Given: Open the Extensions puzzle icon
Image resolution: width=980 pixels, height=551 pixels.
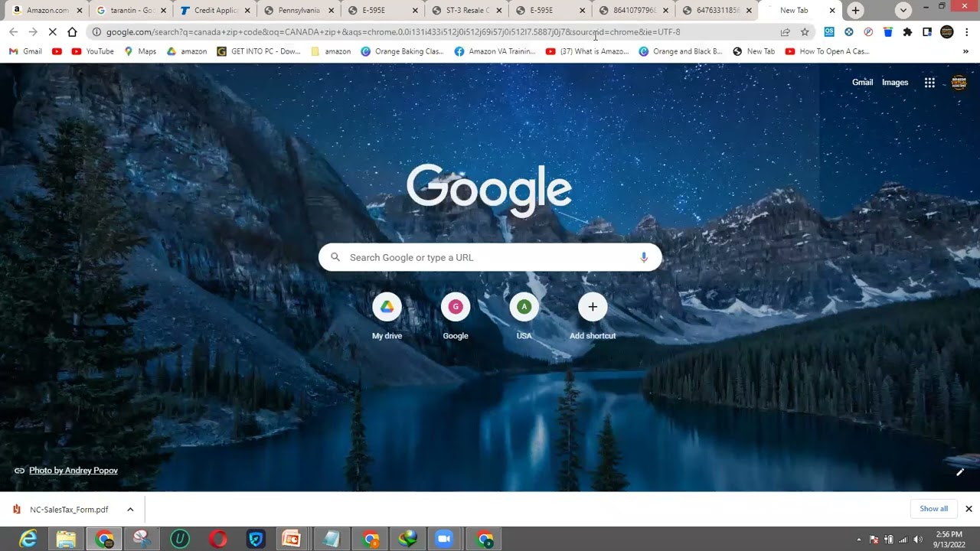Looking at the screenshot, I should [907, 32].
